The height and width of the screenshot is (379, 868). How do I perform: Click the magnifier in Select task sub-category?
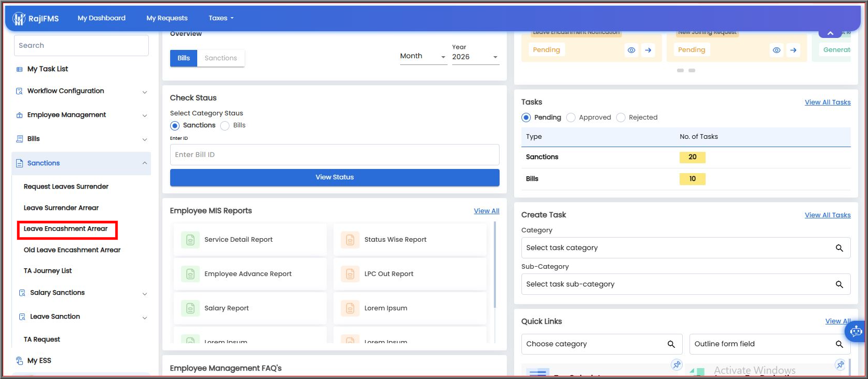point(839,284)
